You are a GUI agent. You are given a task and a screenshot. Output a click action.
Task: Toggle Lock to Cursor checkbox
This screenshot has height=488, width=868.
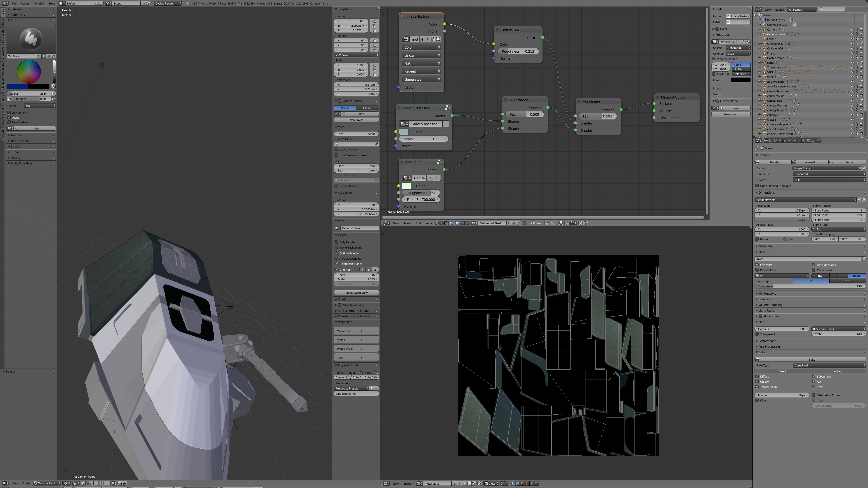pyautogui.click(x=336, y=149)
